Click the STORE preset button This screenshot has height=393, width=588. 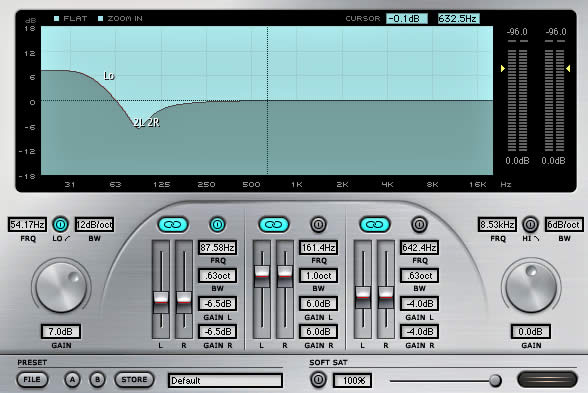[x=134, y=380]
